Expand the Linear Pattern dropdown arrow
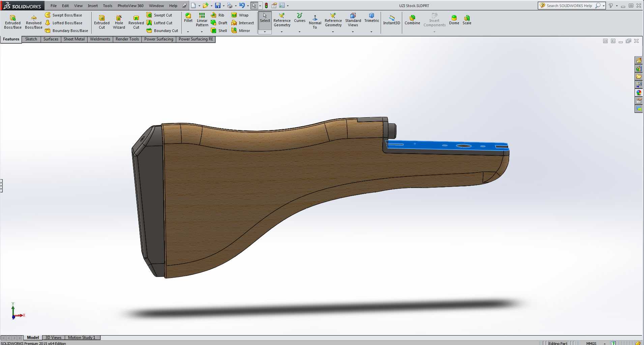Viewport: 644px width, 345px height. [x=202, y=32]
